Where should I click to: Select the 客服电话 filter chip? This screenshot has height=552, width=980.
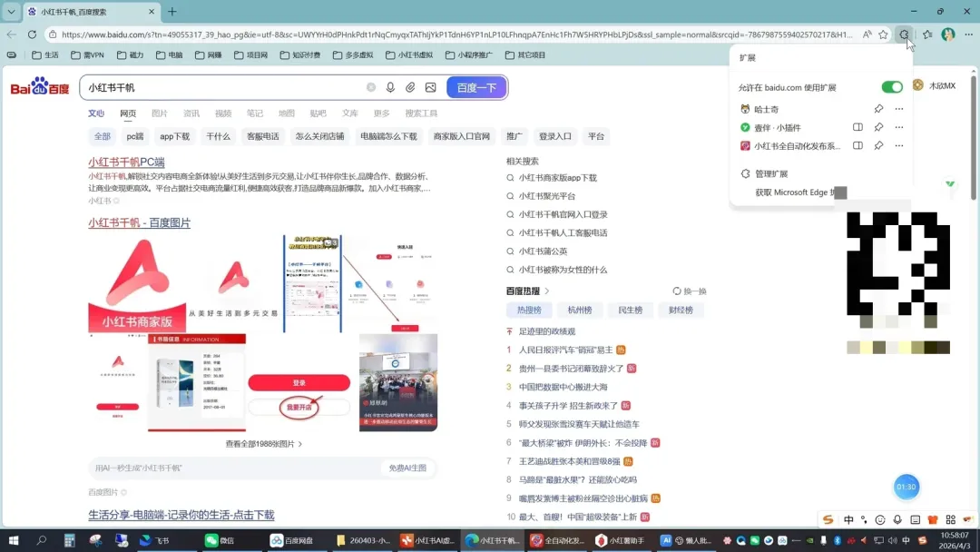262,136
